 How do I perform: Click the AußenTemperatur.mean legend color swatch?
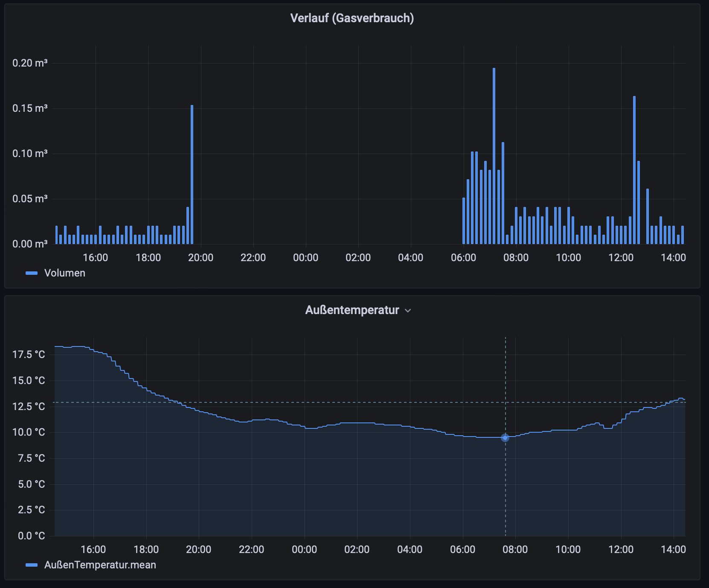[32, 565]
